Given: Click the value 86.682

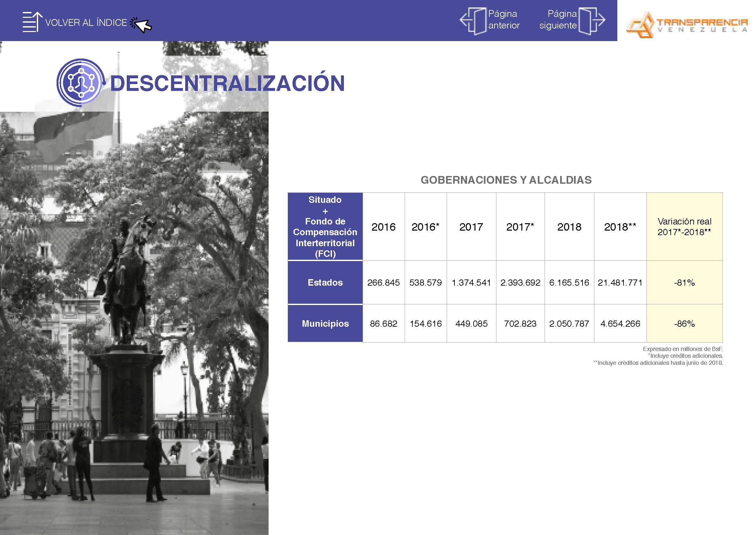Looking at the screenshot, I should [x=383, y=324].
